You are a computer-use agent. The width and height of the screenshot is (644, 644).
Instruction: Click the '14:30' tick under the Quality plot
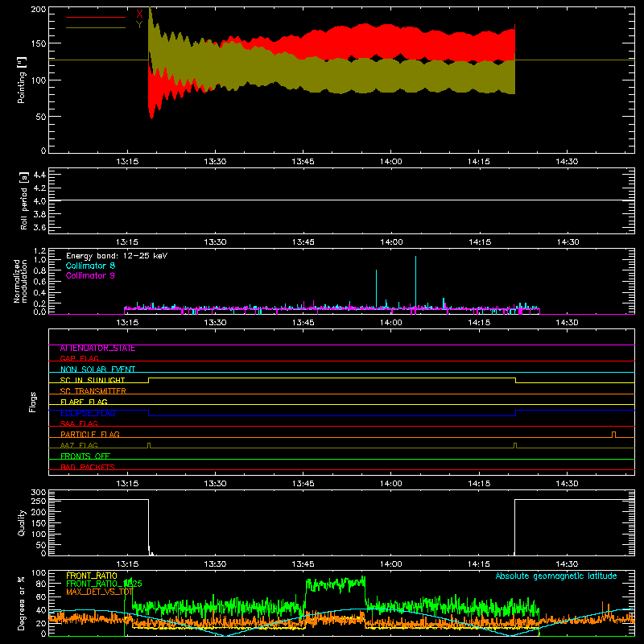click(x=567, y=564)
